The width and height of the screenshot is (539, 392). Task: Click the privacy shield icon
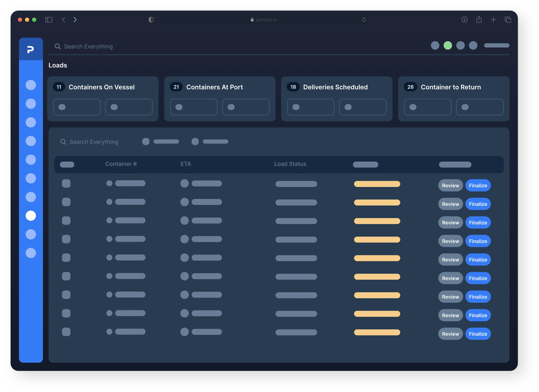click(x=151, y=20)
